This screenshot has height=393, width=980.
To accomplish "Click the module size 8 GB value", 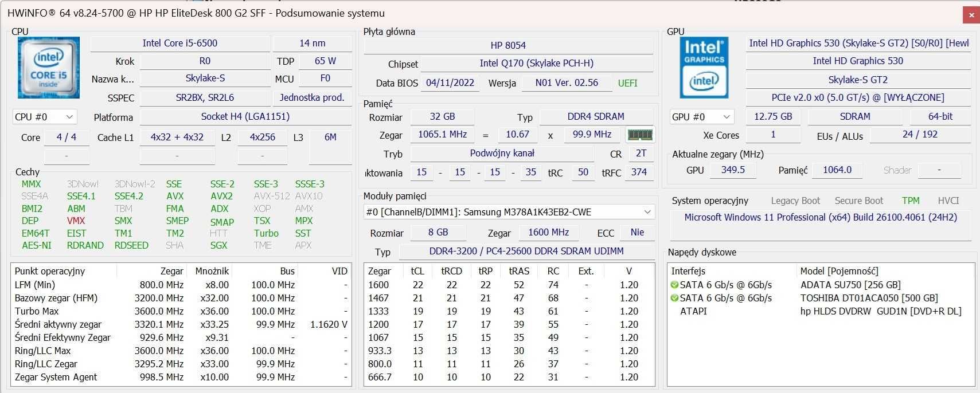I will click(438, 233).
